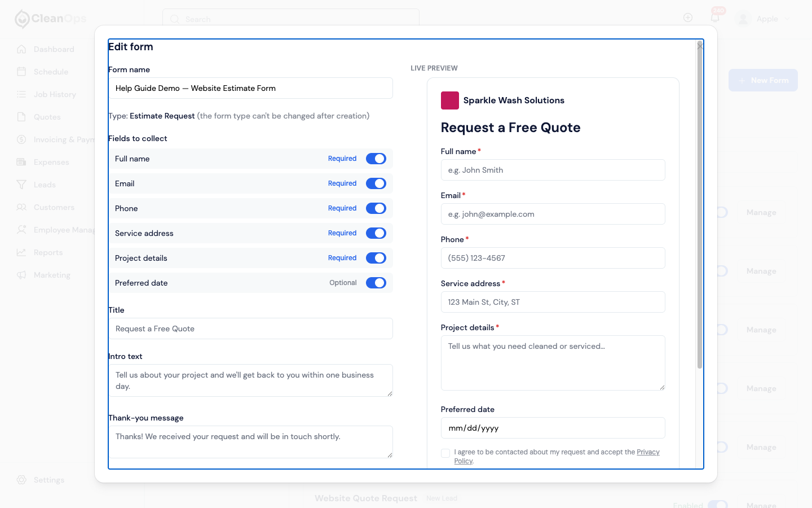Open Dashboard in the sidebar
The width and height of the screenshot is (812, 508).
coord(54,49)
